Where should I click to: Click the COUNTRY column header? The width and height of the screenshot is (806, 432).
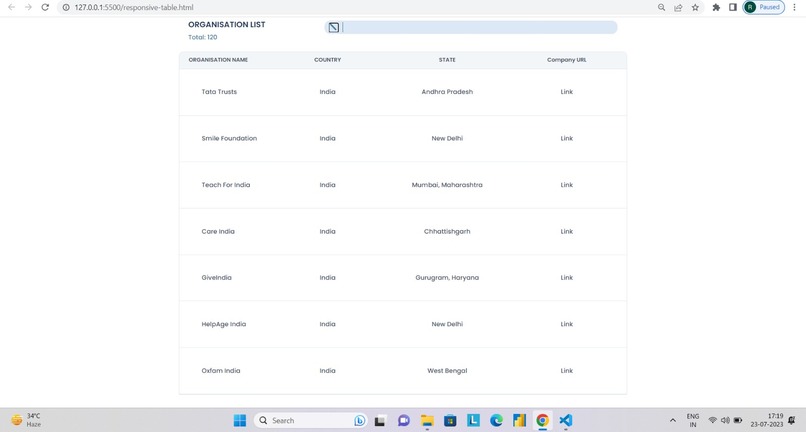[x=327, y=60]
